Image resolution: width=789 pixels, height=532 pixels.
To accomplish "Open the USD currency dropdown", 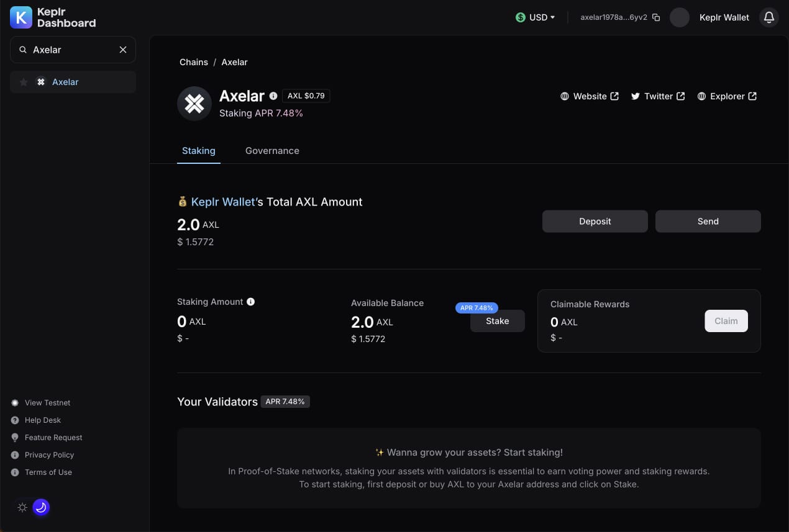I will tap(535, 17).
